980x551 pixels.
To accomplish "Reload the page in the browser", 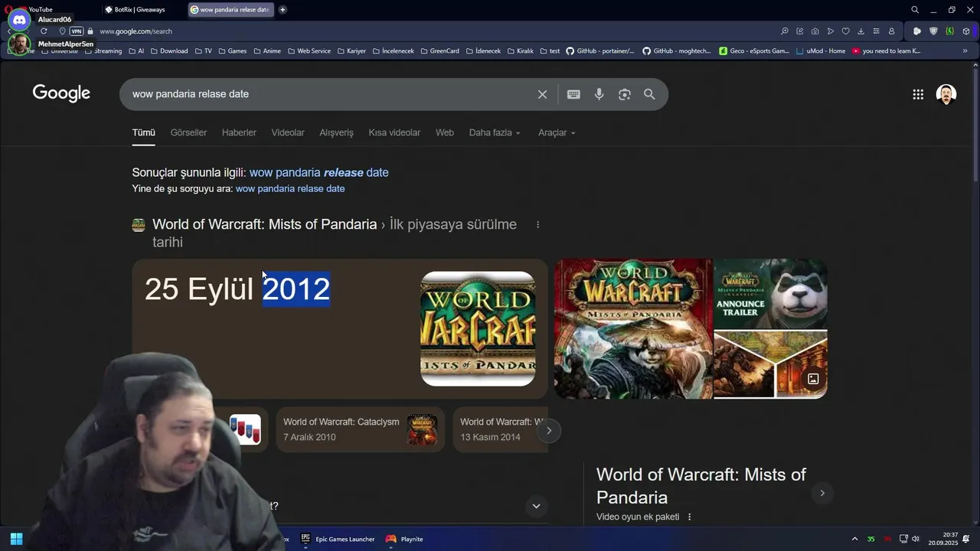I will 44,31.
